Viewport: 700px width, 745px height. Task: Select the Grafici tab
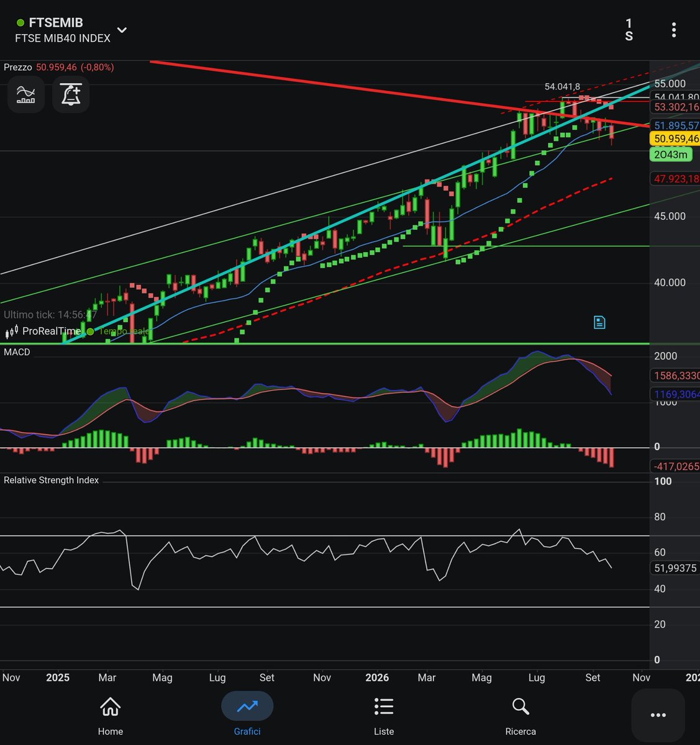tap(247, 715)
